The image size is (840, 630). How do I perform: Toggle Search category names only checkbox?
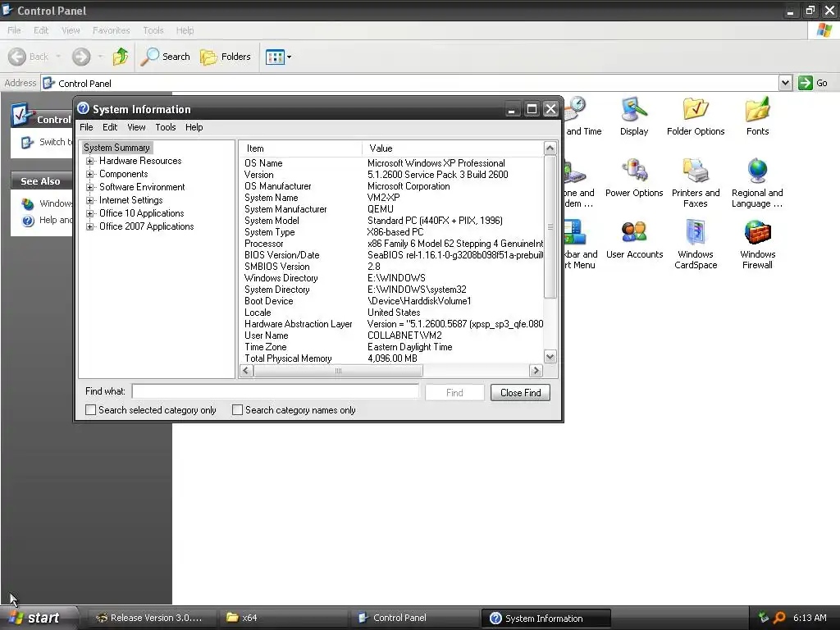[x=237, y=410]
